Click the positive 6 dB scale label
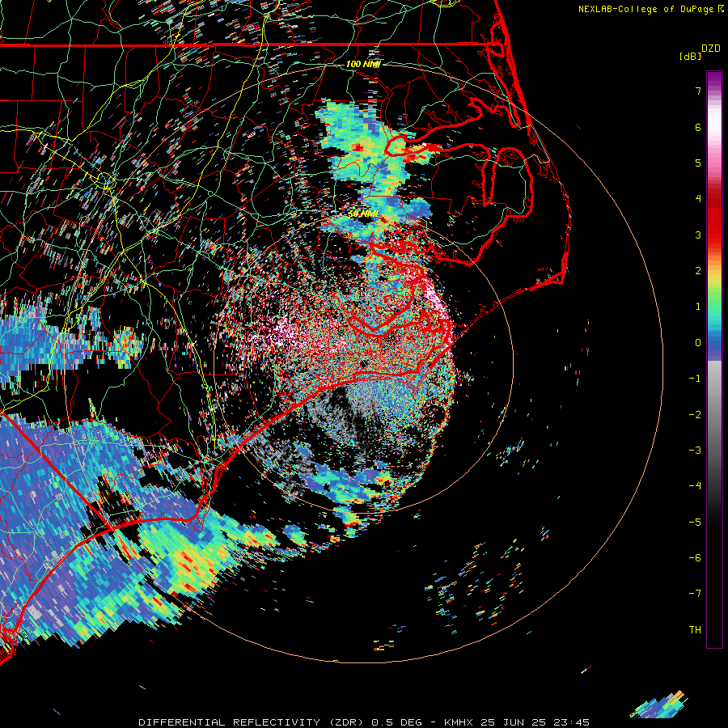 coord(698,127)
